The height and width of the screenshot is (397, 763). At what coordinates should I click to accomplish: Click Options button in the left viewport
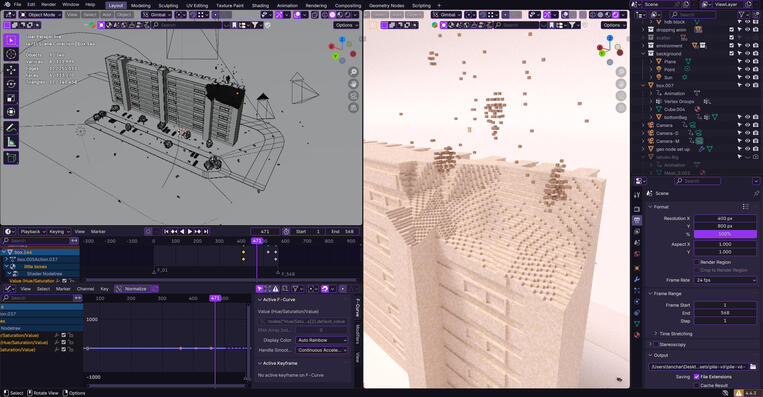pos(345,25)
